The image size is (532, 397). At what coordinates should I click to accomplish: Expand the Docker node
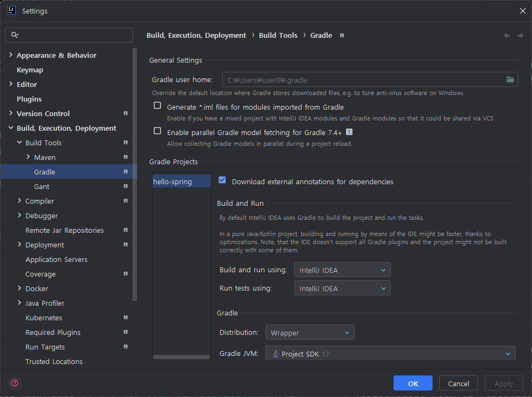[x=19, y=288]
